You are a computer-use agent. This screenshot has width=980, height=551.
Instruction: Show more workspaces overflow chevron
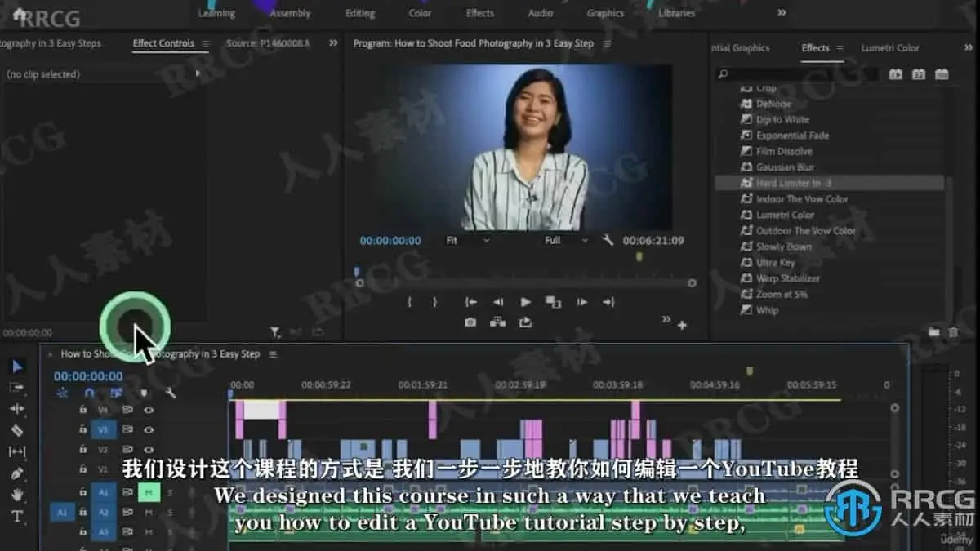(782, 12)
